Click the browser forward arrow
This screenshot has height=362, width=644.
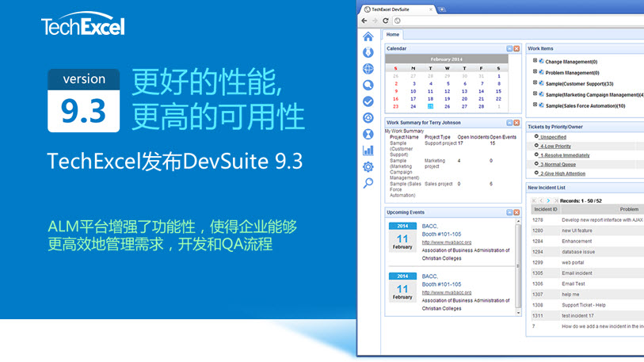[375, 21]
